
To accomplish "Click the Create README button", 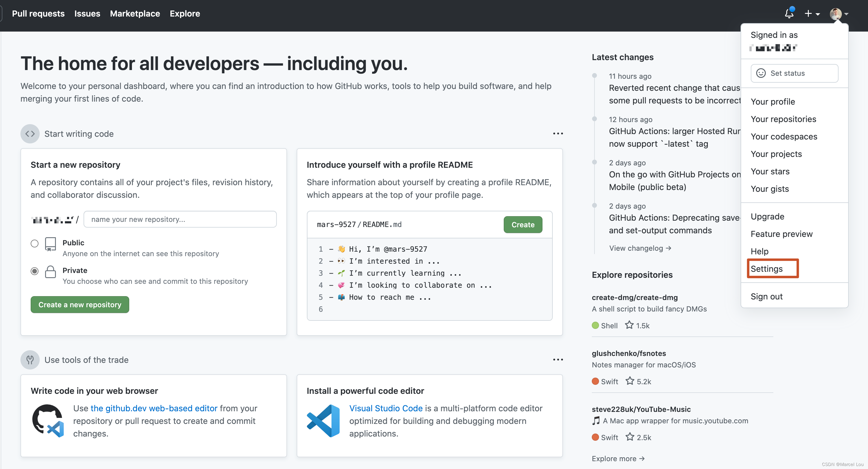I will [522, 223].
